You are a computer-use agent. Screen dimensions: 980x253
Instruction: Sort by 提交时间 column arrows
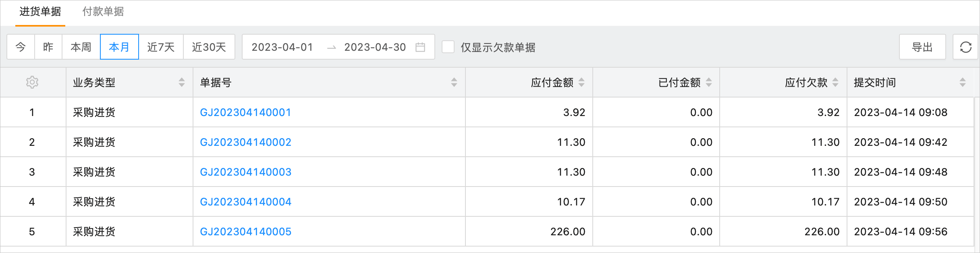coord(963,82)
